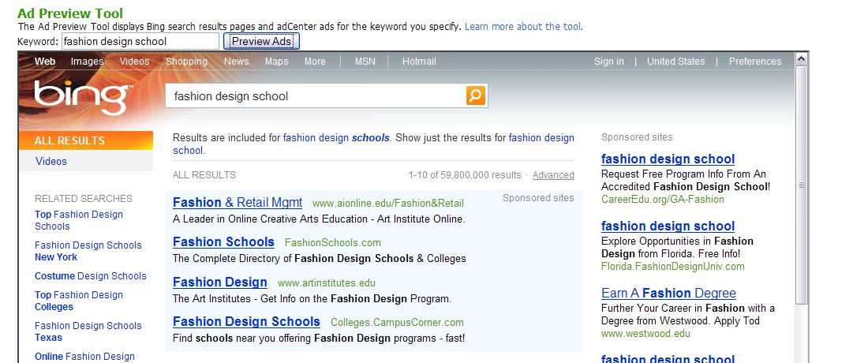Screen dimensions: 868x363
Task: Click the United States region link
Action: [x=676, y=62]
